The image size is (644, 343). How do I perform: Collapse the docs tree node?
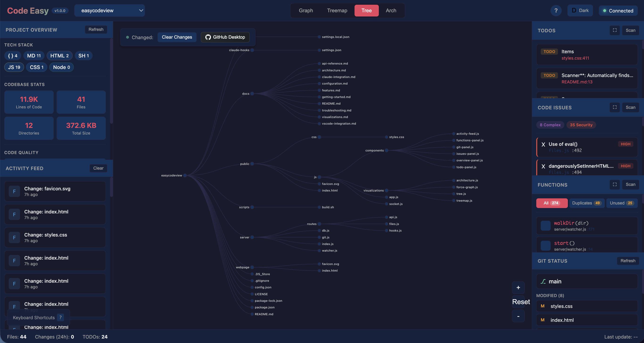coord(252,94)
